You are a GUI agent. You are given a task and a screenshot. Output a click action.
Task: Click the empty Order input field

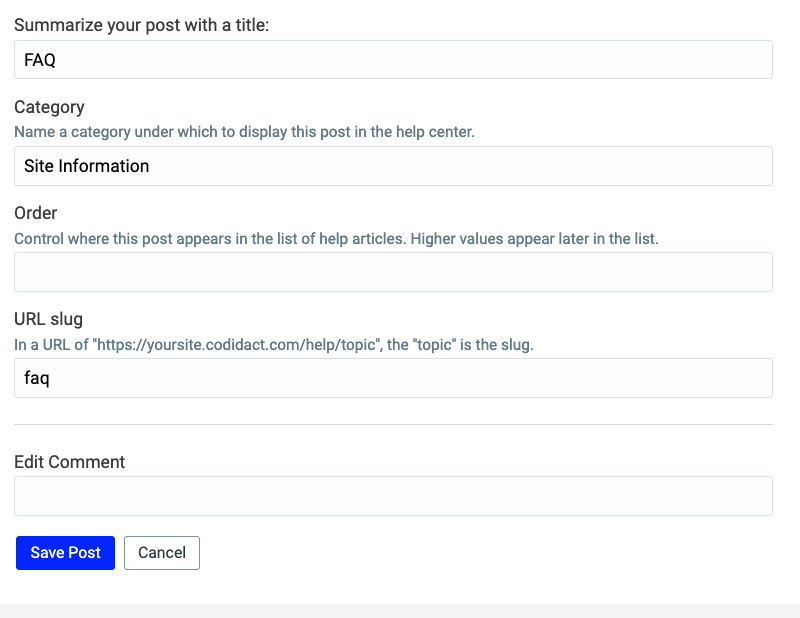point(393,272)
